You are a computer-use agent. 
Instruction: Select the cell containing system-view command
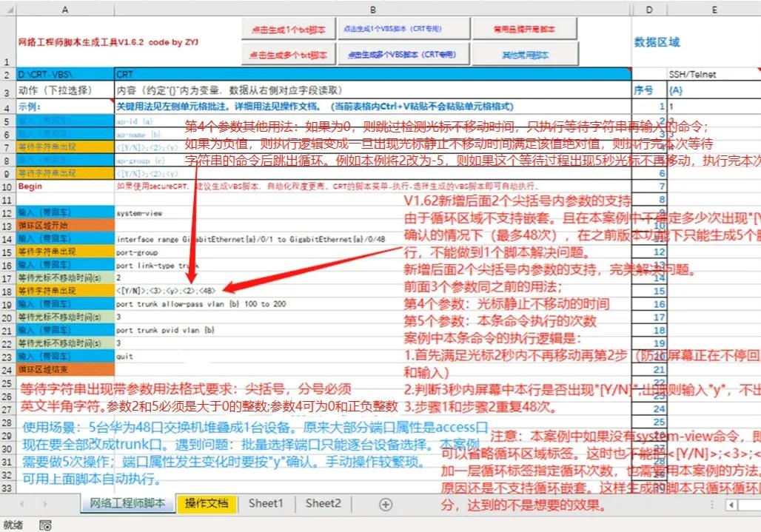click(185, 213)
